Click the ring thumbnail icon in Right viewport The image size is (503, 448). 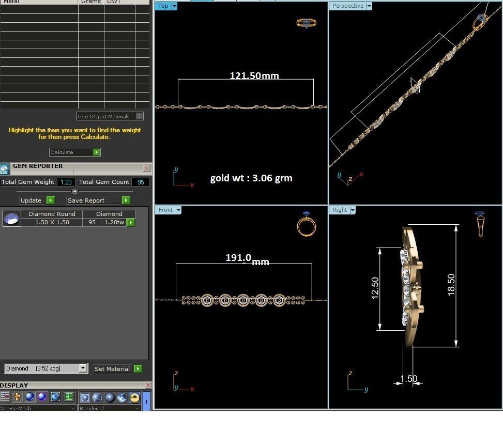click(480, 224)
